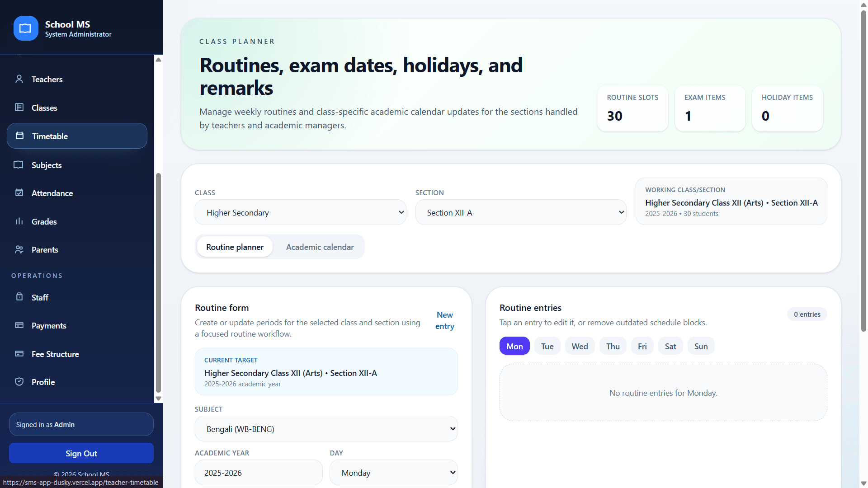Click the Grades bar chart icon
Viewport: 868px width, 488px height.
pos(19,221)
